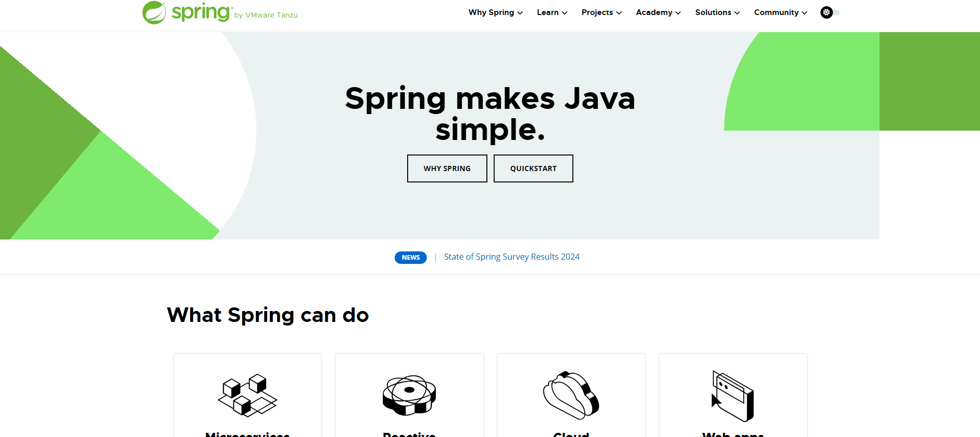Expand the Projects menu
980x437 pixels.
601,12
